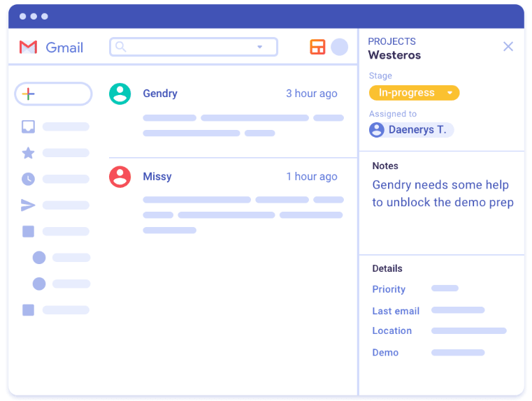Click the Westeros project title
This screenshot has width=532, height=401.
394,55
